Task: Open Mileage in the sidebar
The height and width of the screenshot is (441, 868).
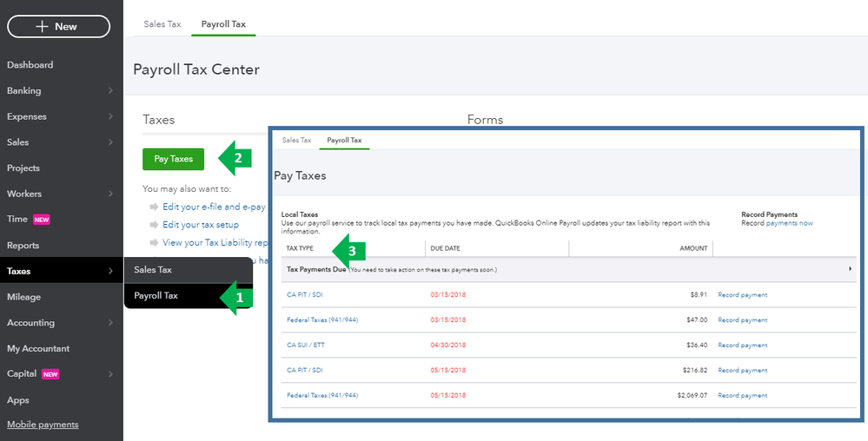Action: point(23,297)
